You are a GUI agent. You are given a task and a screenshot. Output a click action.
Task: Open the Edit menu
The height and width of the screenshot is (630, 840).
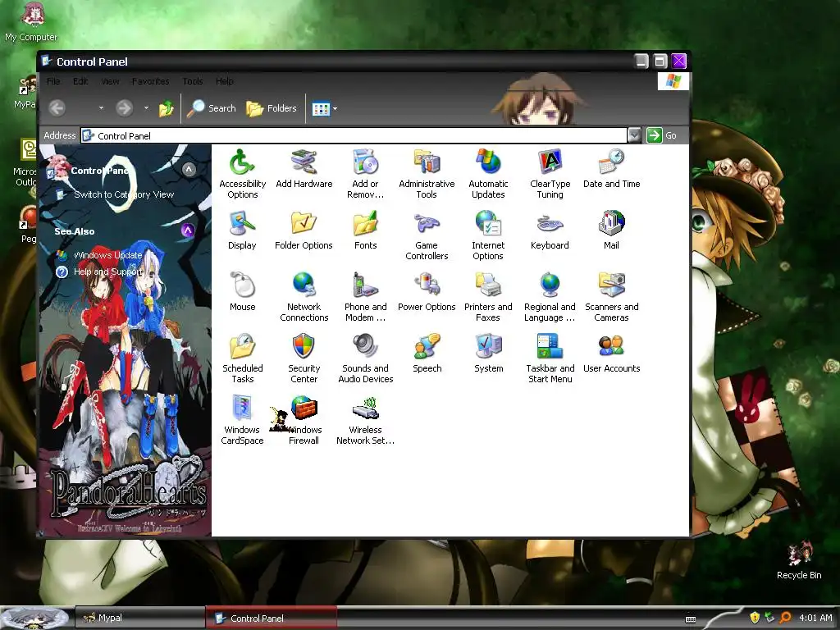click(x=80, y=81)
